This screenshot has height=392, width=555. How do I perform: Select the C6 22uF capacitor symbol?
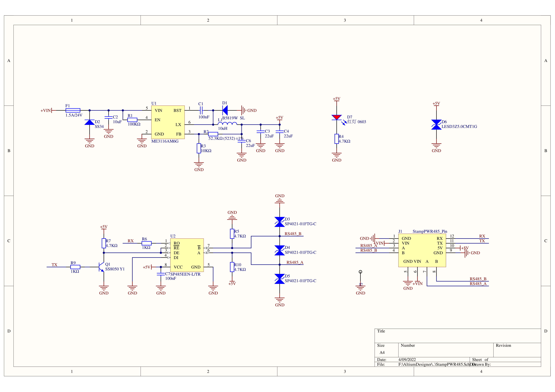(241, 141)
